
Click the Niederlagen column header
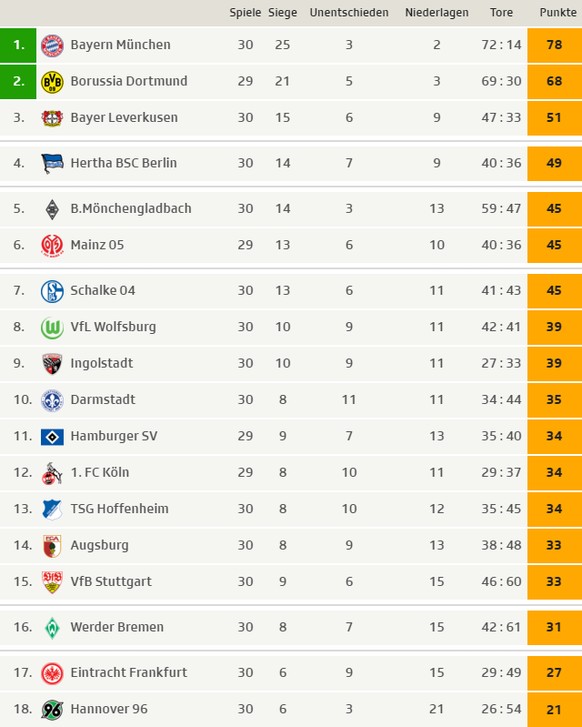[x=436, y=13]
